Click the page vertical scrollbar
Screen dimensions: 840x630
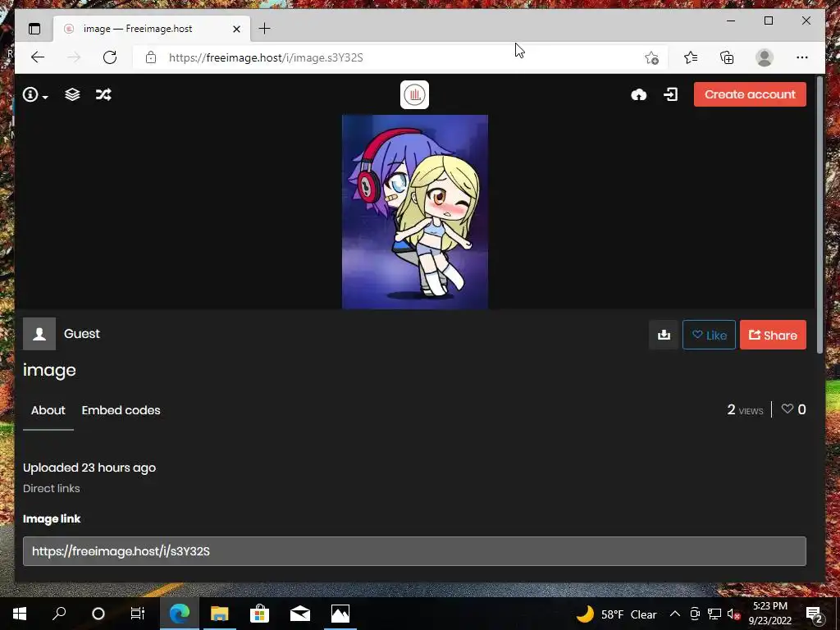(x=819, y=215)
